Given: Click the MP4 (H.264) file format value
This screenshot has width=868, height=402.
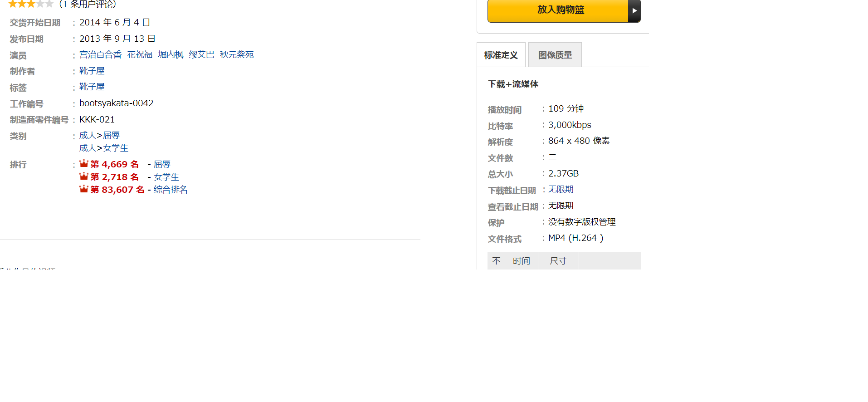Looking at the screenshot, I should point(576,238).
